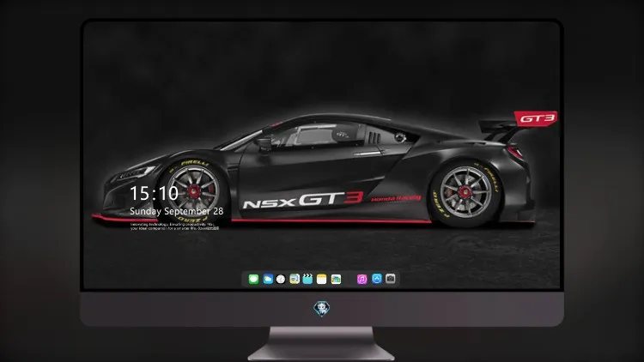Launch the pink Music app in dock
644x362 pixels.
(361, 279)
